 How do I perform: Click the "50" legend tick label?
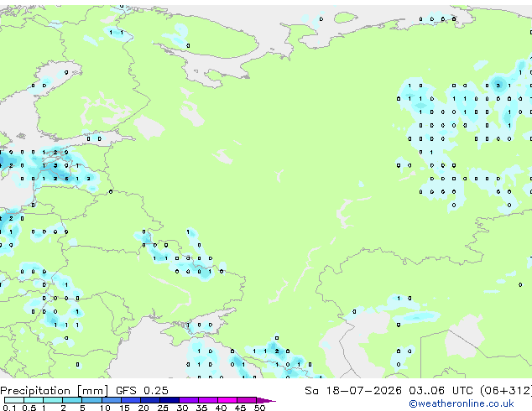[x=259, y=408]
